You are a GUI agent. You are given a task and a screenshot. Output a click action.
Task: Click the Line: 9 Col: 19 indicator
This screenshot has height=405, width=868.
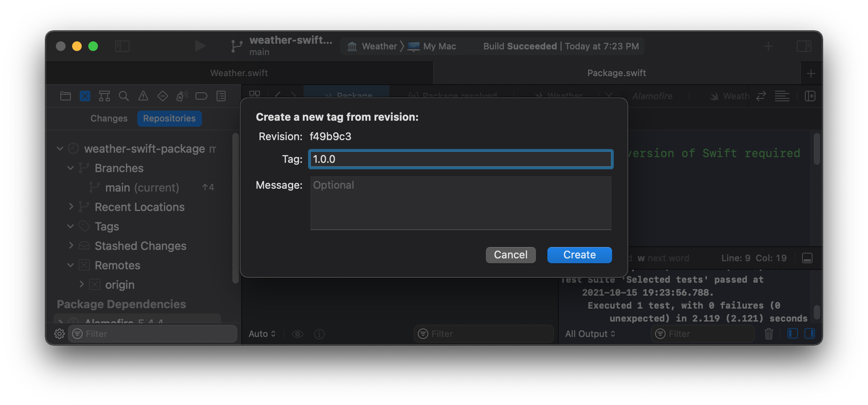(754, 258)
